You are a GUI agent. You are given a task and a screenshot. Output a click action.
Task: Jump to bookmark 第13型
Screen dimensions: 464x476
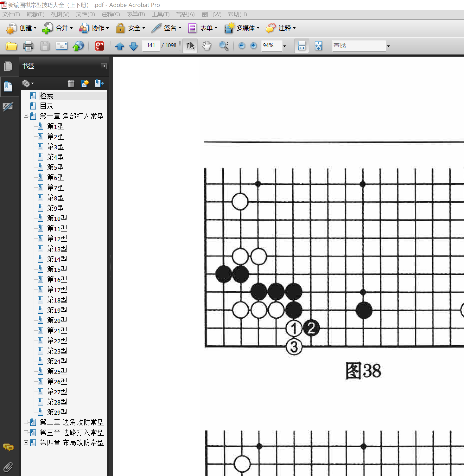coord(57,249)
